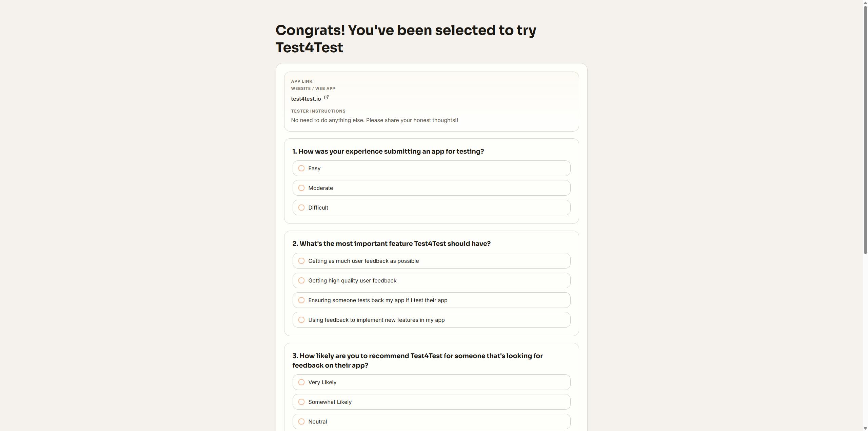Pick Getting as much user feedback as possible
The width and height of the screenshot is (868, 431).
coord(431,261)
